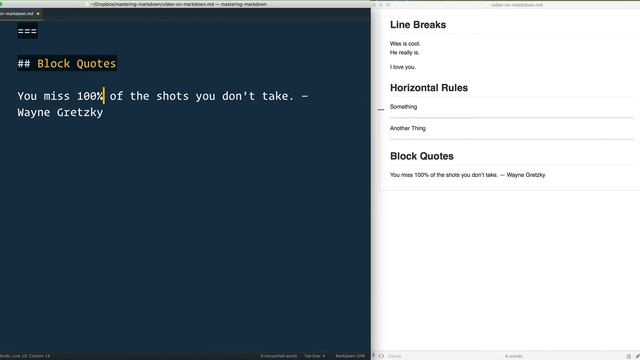Click the 'Block Quotes' heading in the preview
The width and height of the screenshot is (640, 360).
[x=422, y=156]
